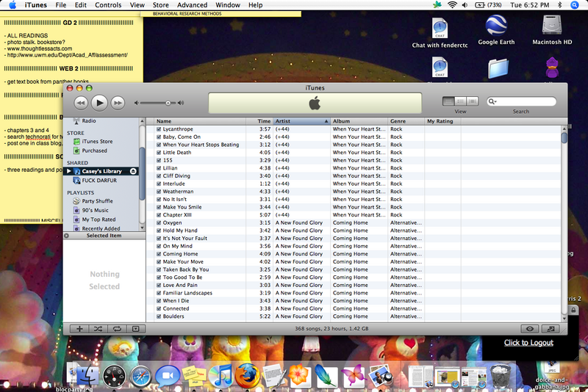Screen dimensions: 588x392
Task: Open the Store menu
Action: (160, 5)
